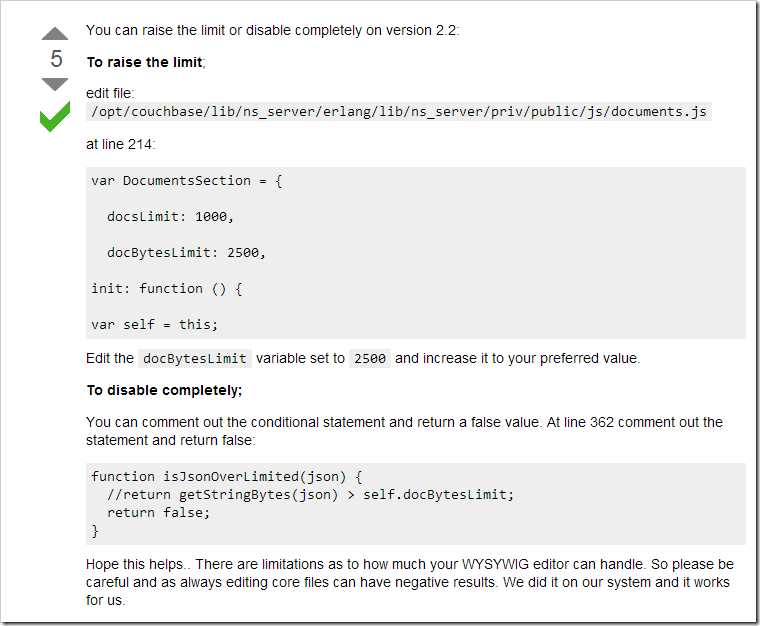The height and width of the screenshot is (626, 760).
Task: Click the green accepted answer checkmark
Action: coord(55,116)
